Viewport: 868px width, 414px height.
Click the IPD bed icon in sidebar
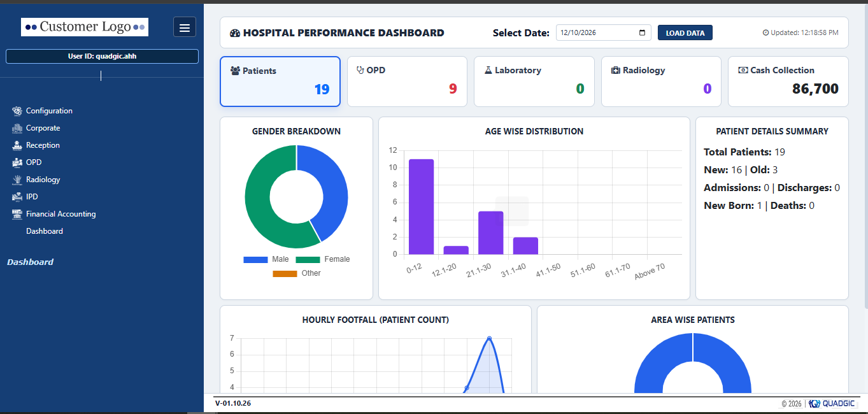(x=17, y=197)
